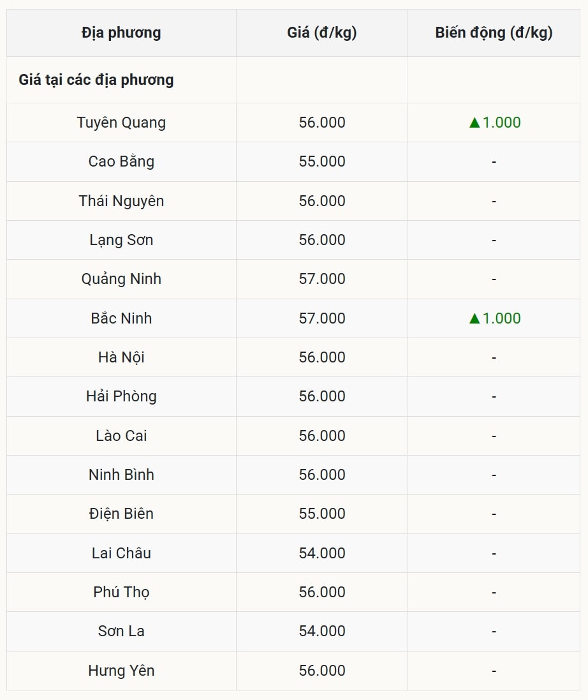Click the Hưng Yên row name
This screenshot has height=700, width=588.
click(x=121, y=671)
